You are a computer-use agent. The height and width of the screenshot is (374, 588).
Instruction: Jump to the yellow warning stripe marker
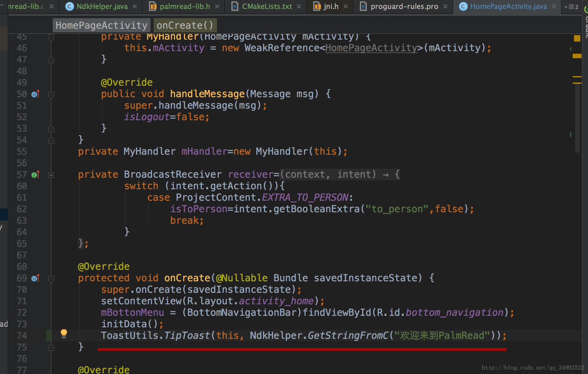(x=577, y=56)
